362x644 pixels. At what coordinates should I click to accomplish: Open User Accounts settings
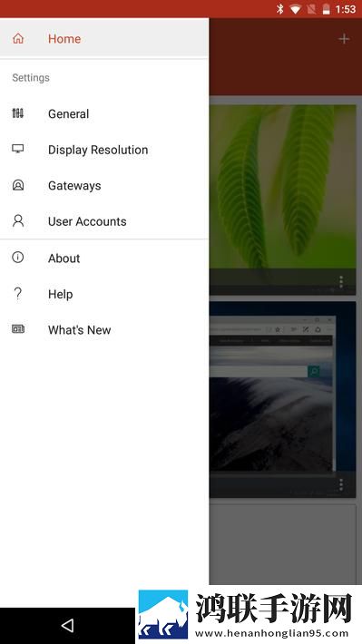(104, 221)
